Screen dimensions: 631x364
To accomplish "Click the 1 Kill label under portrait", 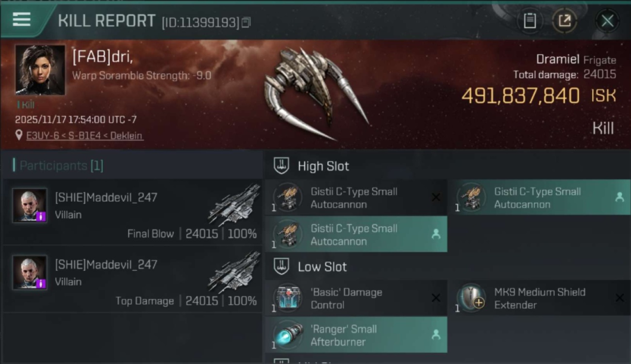I will pyautogui.click(x=26, y=105).
